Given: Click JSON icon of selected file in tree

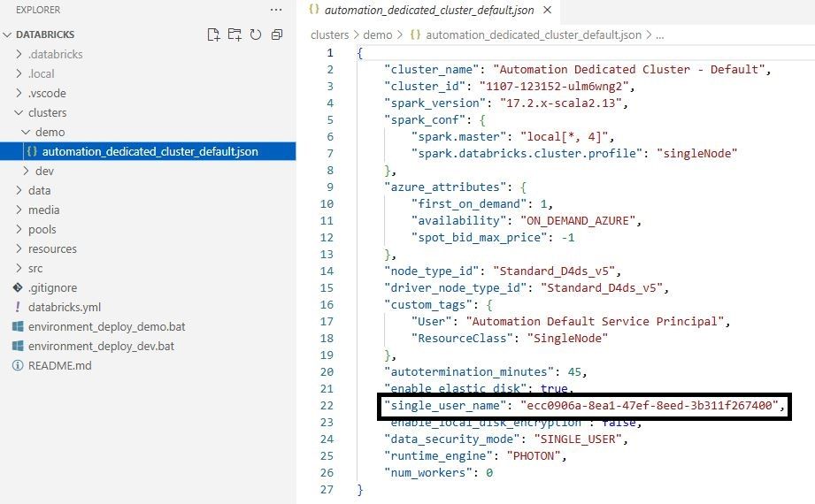Looking at the screenshot, I should click(x=32, y=151).
